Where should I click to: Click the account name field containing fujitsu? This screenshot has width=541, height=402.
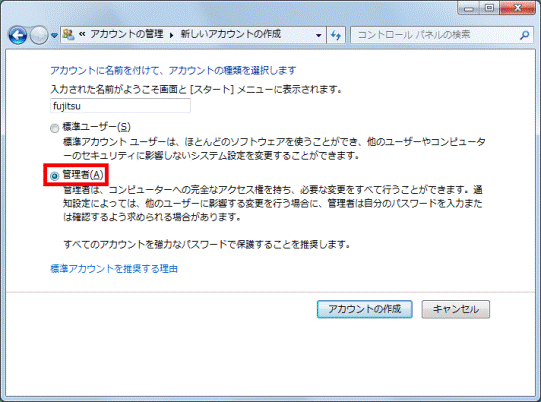click(x=120, y=106)
